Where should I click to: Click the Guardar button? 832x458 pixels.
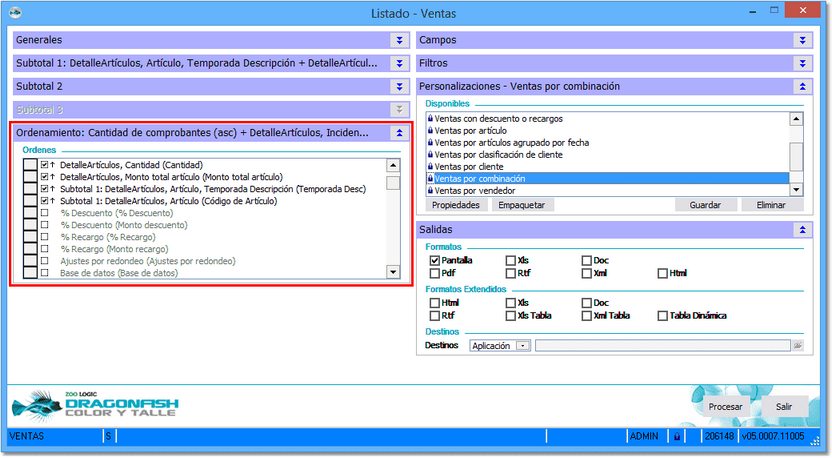[705, 205]
